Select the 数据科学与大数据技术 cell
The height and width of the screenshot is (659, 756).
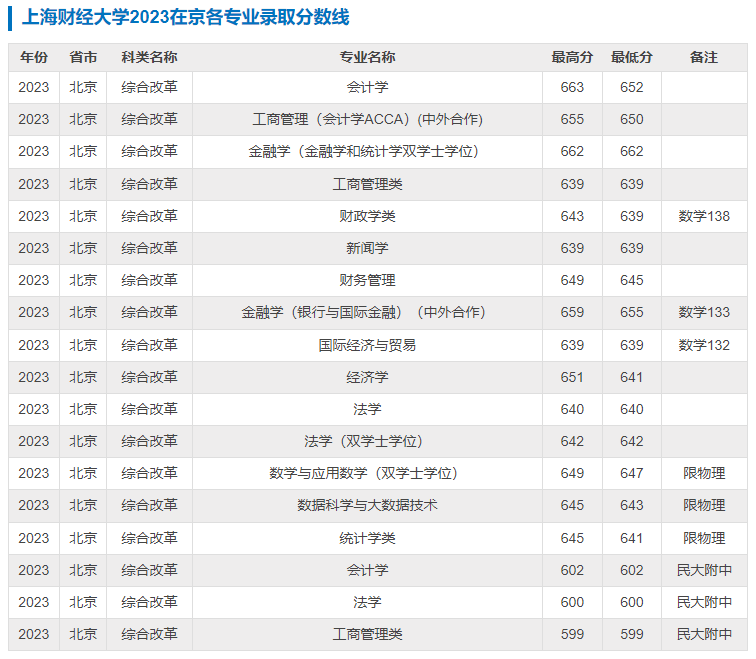(x=367, y=505)
